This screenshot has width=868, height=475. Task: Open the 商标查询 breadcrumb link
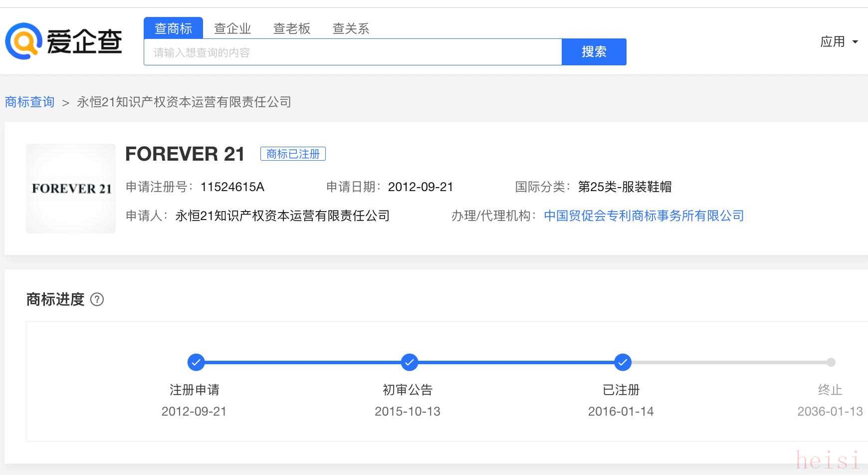click(x=29, y=102)
